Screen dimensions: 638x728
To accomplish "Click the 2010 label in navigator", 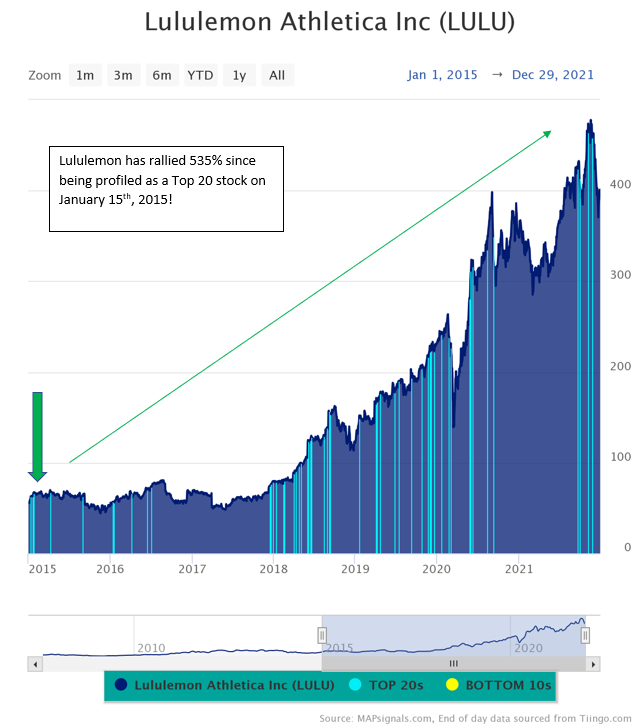I will pos(151,648).
